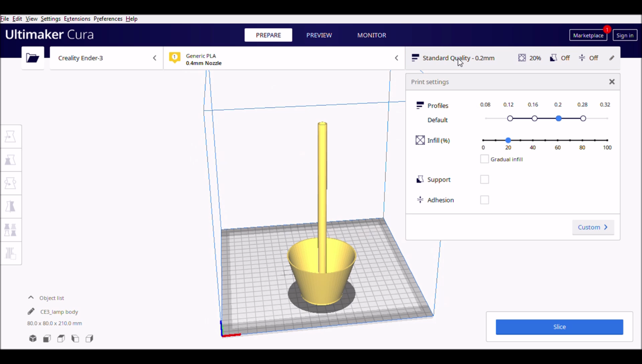Enable the Adhesion checkbox
This screenshot has height=364, width=642.
484,200
